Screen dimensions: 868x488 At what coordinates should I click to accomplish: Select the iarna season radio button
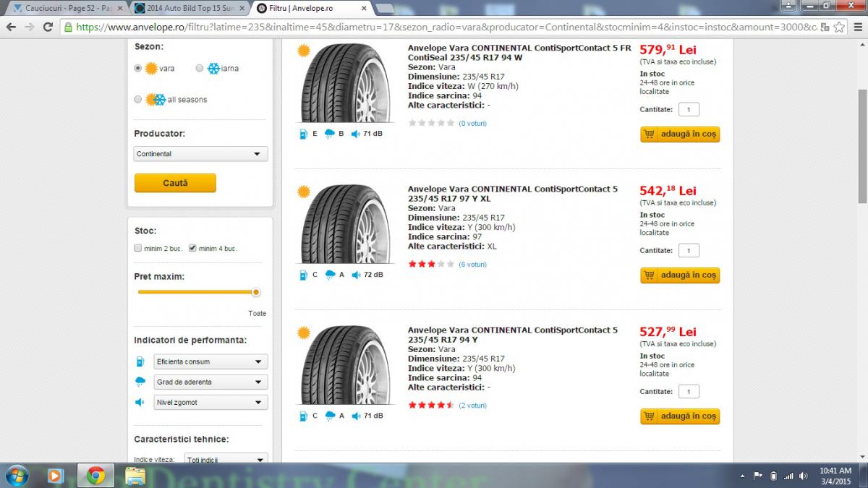point(200,68)
